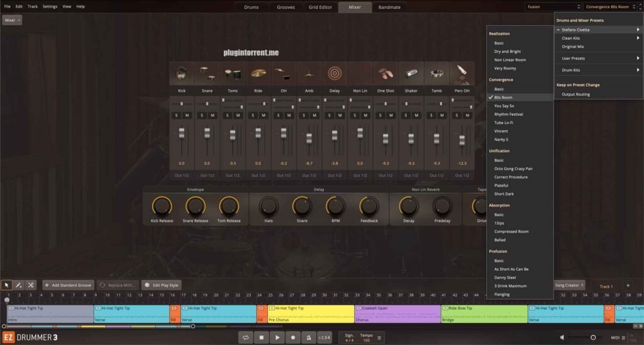Click the Edit Play Style button
The height and width of the screenshot is (345, 644).
[162, 285]
